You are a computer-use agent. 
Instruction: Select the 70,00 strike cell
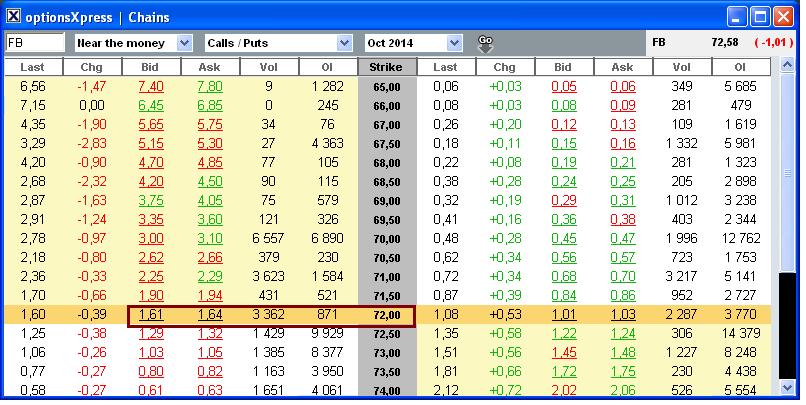click(386, 239)
